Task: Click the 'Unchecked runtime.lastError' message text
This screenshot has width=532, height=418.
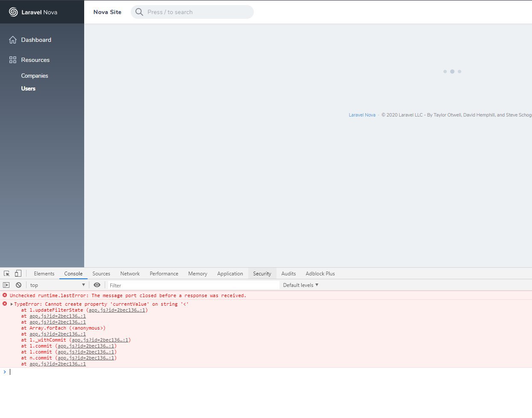Action: pos(128,295)
